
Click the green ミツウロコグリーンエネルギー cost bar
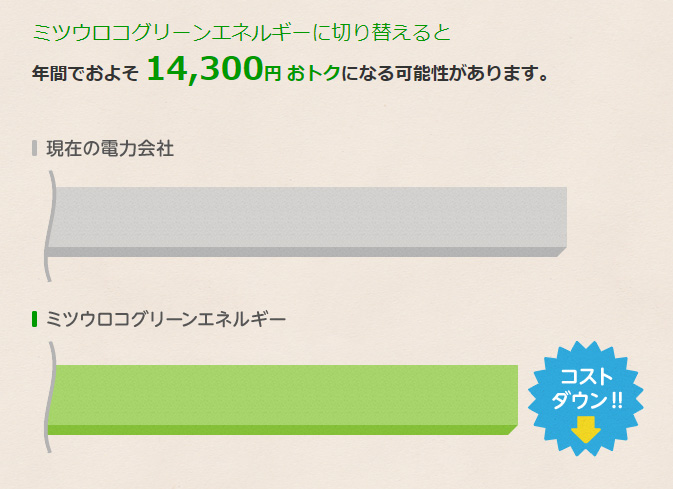coord(282,394)
